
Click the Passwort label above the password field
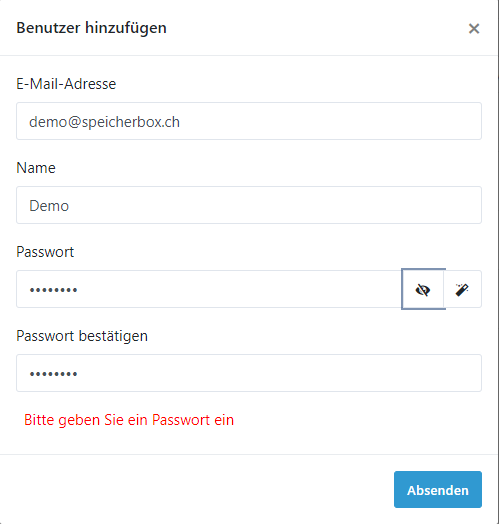pyautogui.click(x=45, y=252)
